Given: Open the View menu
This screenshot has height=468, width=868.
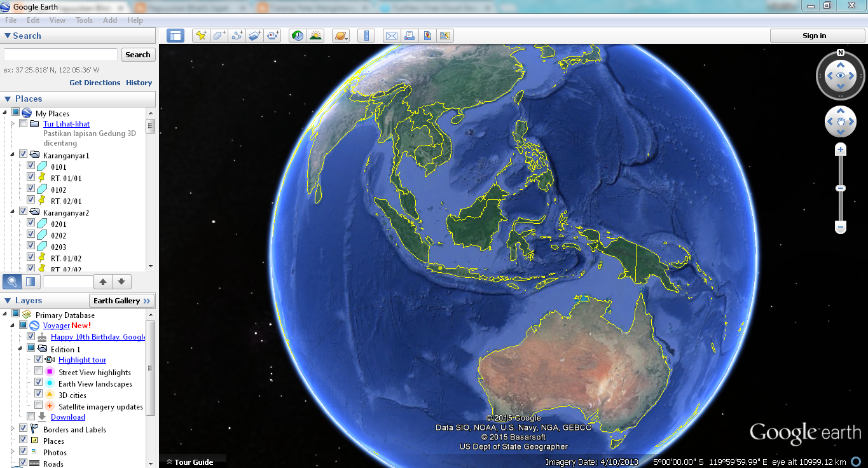Looking at the screenshot, I should (57, 20).
